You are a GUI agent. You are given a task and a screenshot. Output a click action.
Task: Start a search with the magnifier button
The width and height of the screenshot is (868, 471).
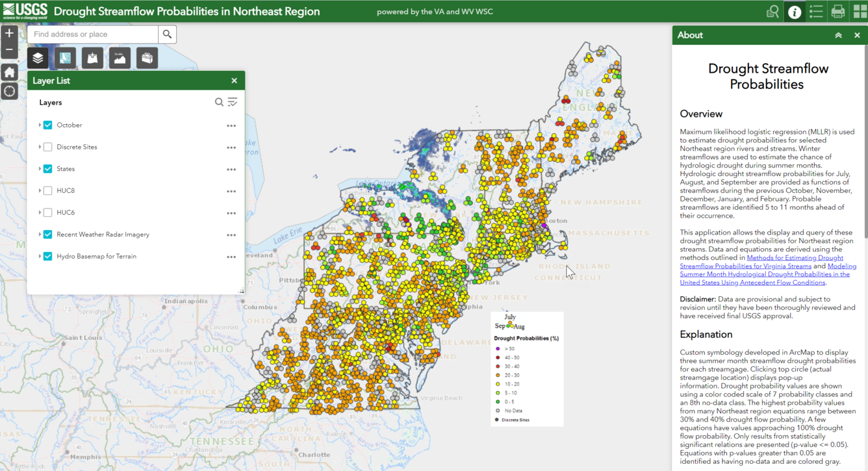[167, 34]
